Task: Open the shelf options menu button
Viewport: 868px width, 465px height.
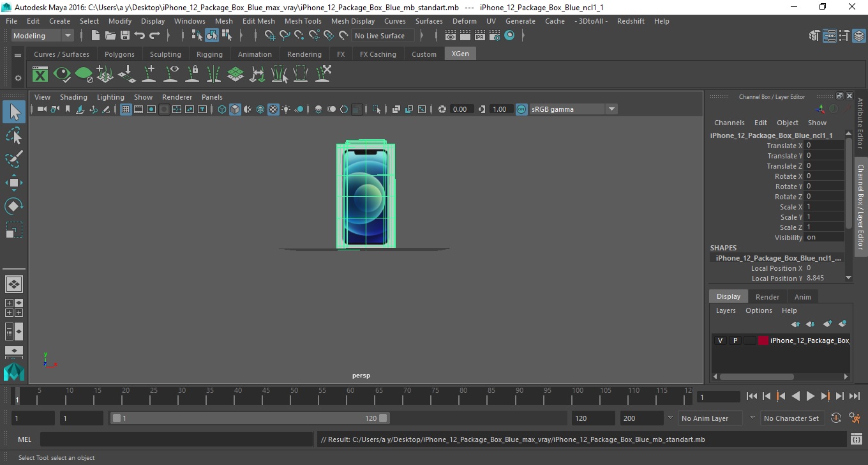Action: pyautogui.click(x=18, y=56)
